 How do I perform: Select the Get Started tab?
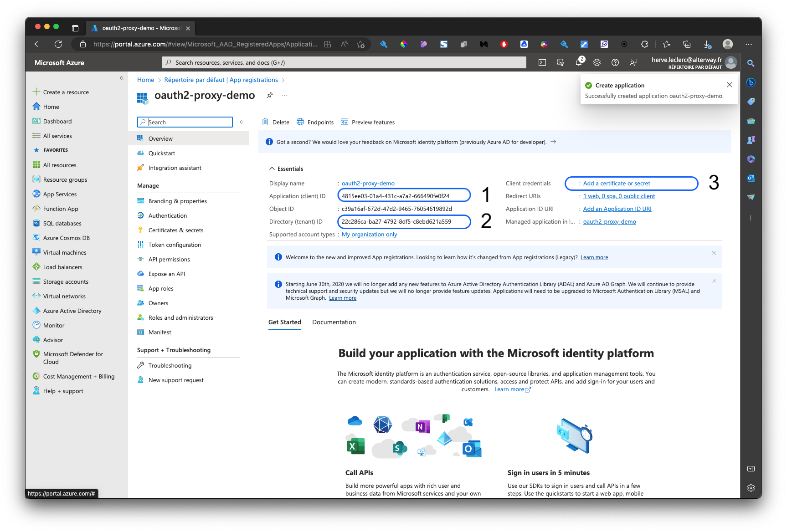(285, 322)
